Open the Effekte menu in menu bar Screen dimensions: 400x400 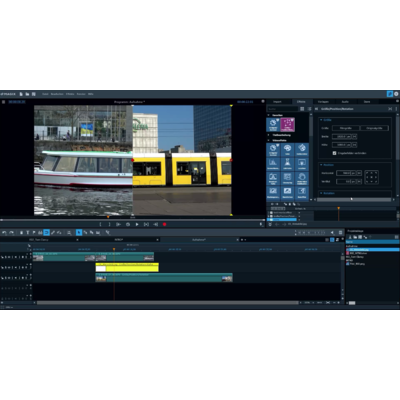coord(70,94)
